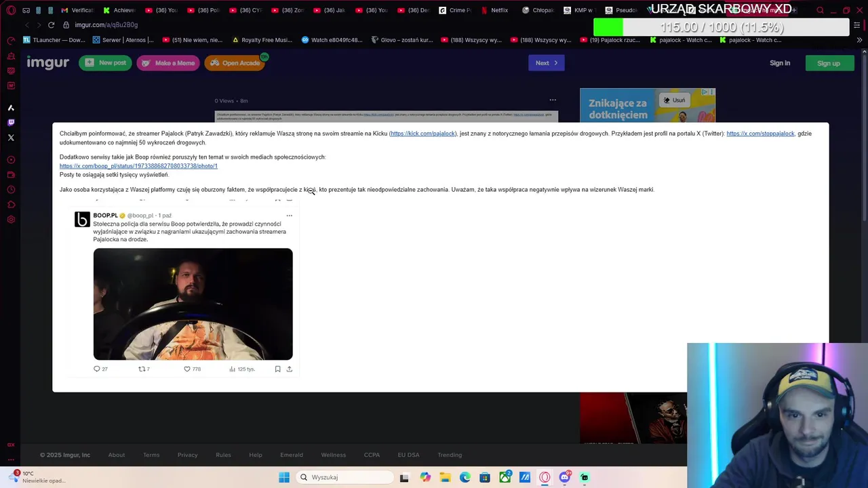Switch to the Crime tab
The width and height of the screenshot is (868, 488).
point(456,10)
